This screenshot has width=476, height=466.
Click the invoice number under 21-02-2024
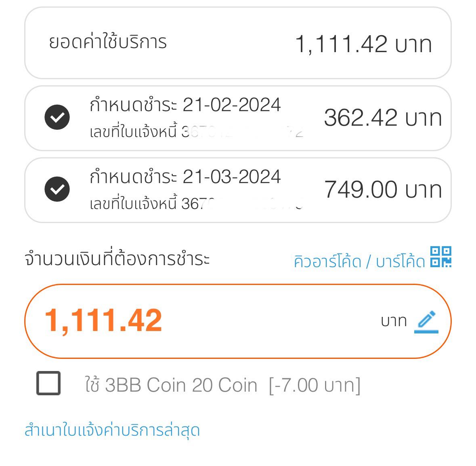click(196, 132)
